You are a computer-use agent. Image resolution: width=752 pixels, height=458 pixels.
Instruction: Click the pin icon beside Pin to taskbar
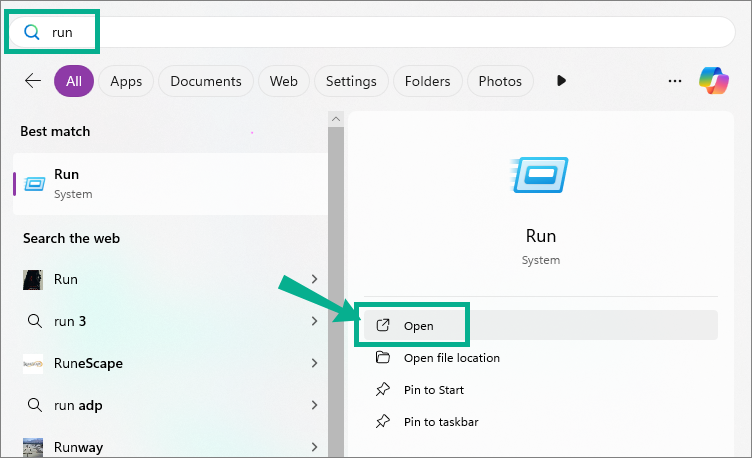(x=383, y=422)
